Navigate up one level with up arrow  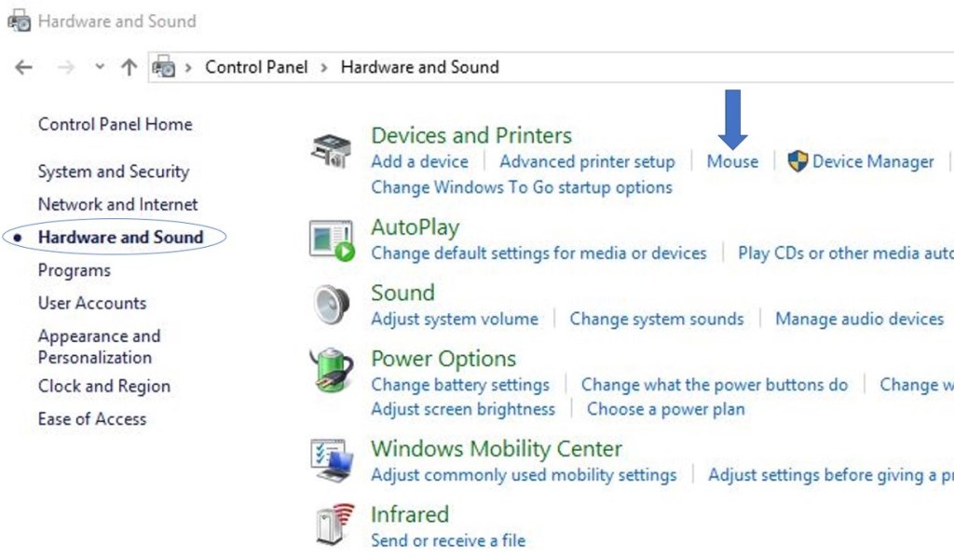pos(129,67)
